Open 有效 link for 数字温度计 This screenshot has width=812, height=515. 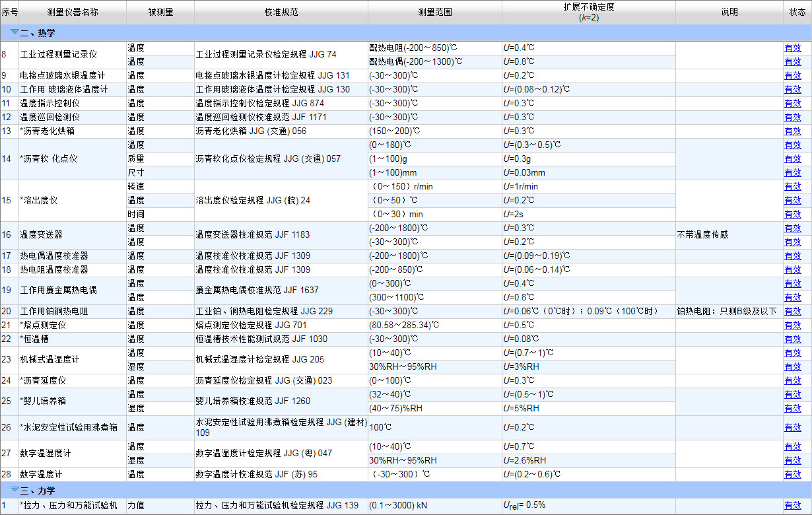792,474
